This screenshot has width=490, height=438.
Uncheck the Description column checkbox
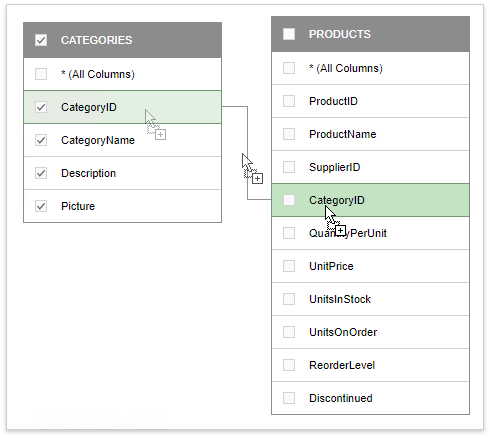point(41,173)
